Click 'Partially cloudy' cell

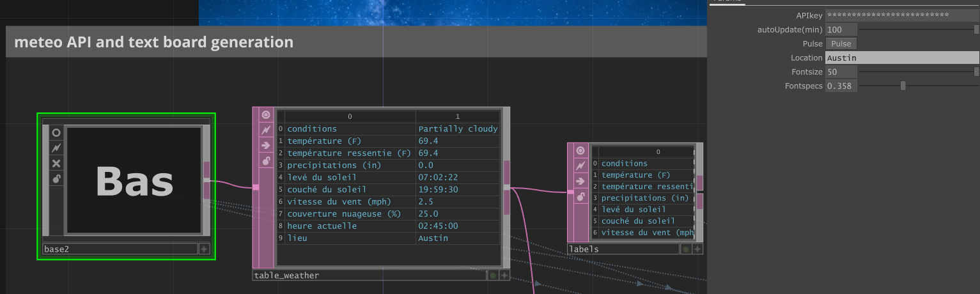point(458,129)
